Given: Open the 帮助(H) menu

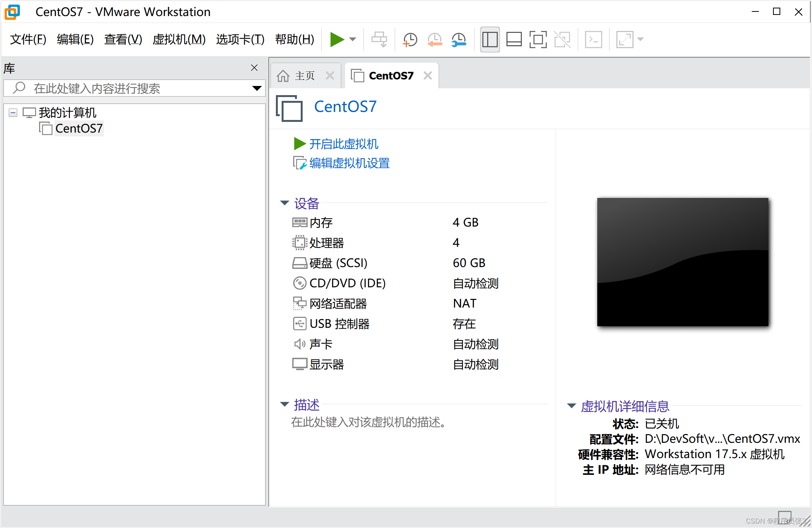Looking at the screenshot, I should [x=295, y=39].
